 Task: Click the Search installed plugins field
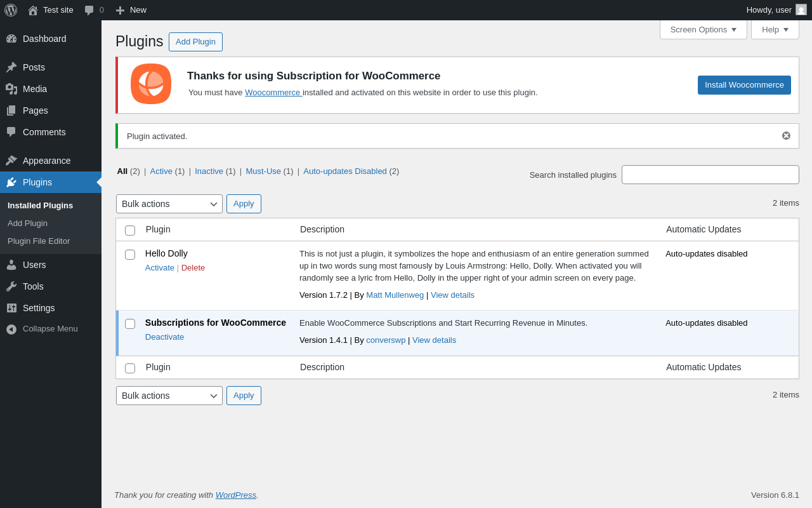pyautogui.click(x=710, y=175)
